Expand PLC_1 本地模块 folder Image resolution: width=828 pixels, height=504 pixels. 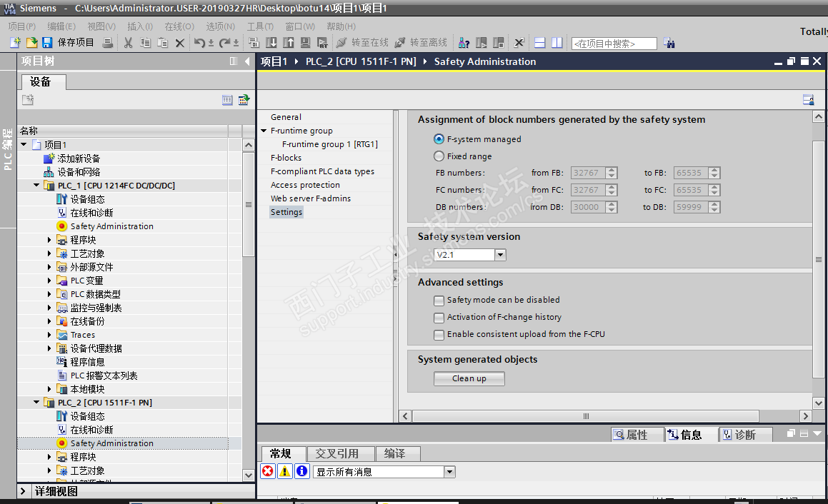pyautogui.click(x=49, y=389)
